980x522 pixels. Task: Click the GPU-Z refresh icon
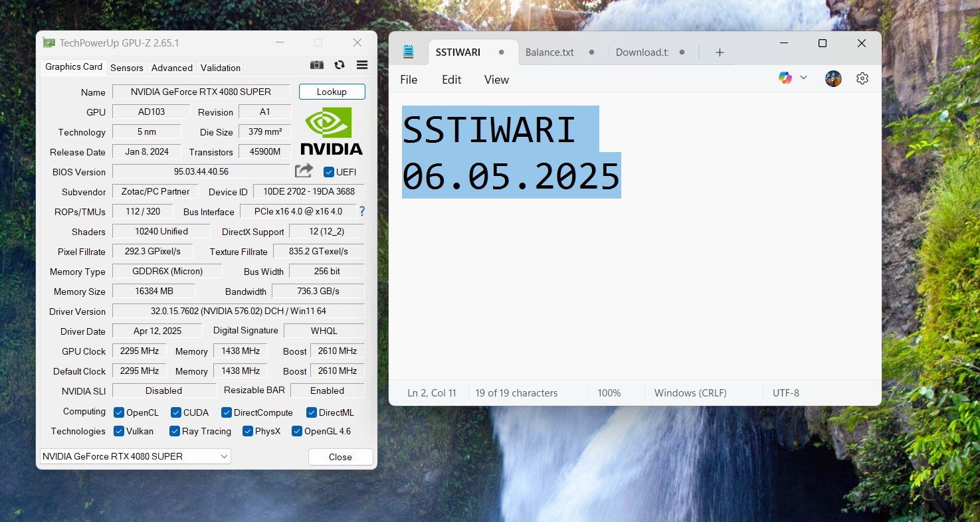[340, 65]
